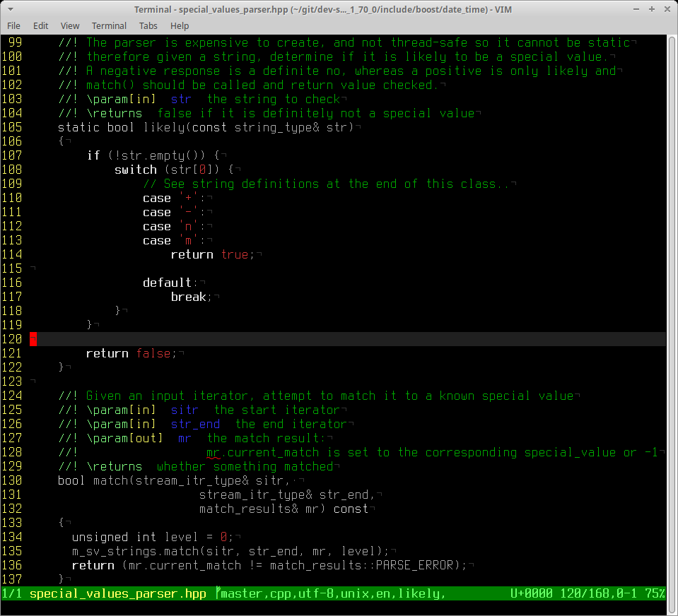Screen dimensions: 678x616
Task: Open the Terminal menu
Action: point(109,26)
